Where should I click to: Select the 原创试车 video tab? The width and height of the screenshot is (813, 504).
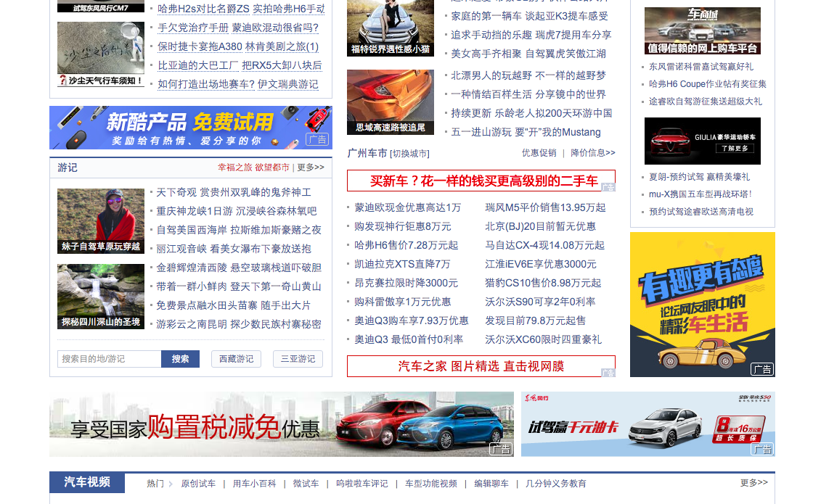198,484
